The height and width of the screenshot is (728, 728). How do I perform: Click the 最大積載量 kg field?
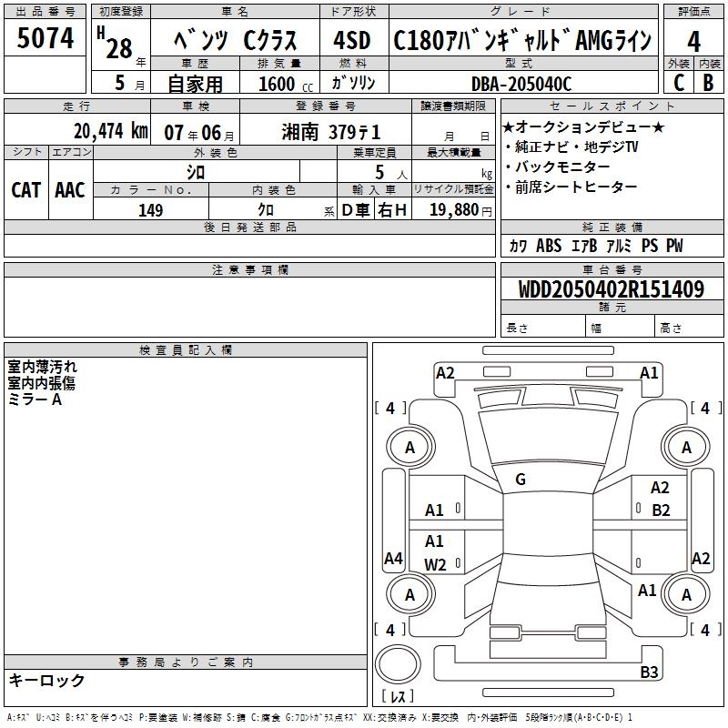click(x=453, y=171)
